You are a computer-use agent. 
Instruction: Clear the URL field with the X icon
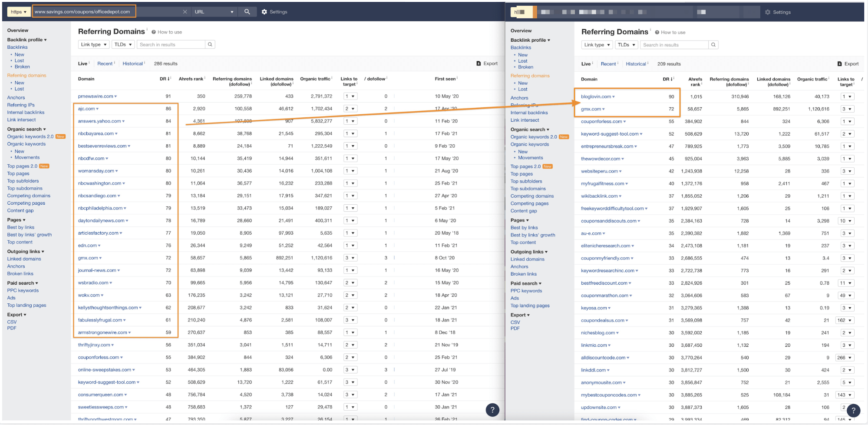click(185, 12)
